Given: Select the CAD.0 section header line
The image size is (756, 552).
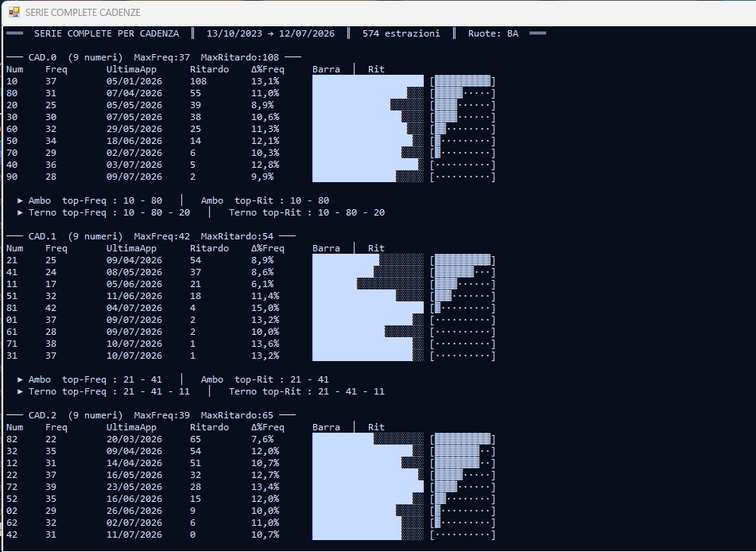Looking at the screenshot, I should tap(153, 57).
